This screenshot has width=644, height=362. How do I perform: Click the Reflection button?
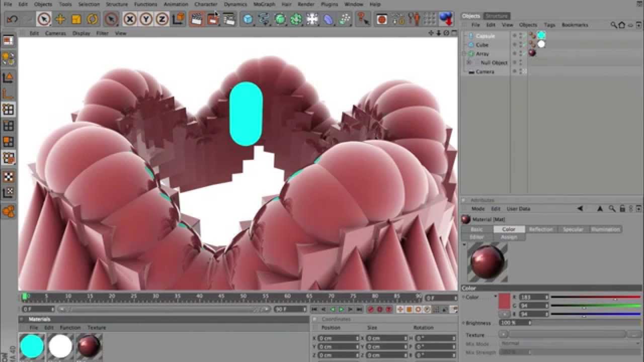541,229
